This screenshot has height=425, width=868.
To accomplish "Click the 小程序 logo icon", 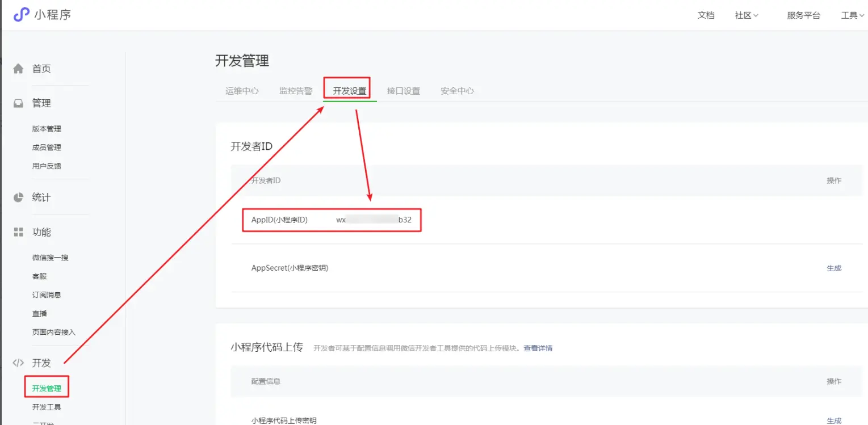I will (x=22, y=15).
